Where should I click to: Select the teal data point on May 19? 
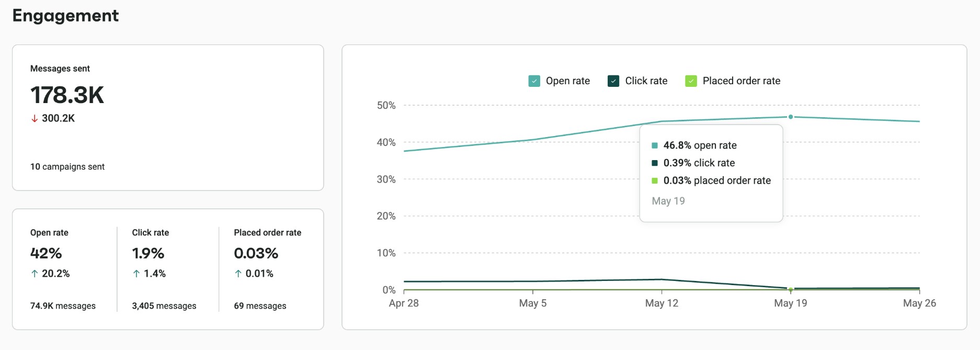pos(790,117)
